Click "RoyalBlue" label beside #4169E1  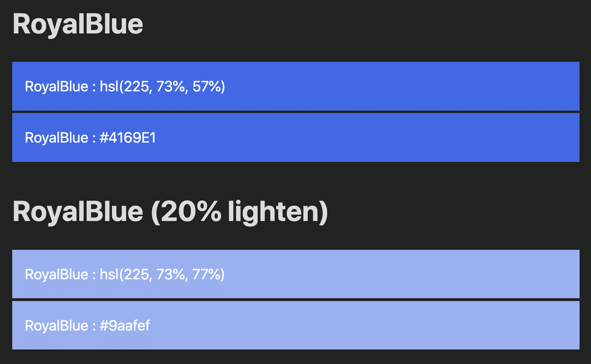57,137
